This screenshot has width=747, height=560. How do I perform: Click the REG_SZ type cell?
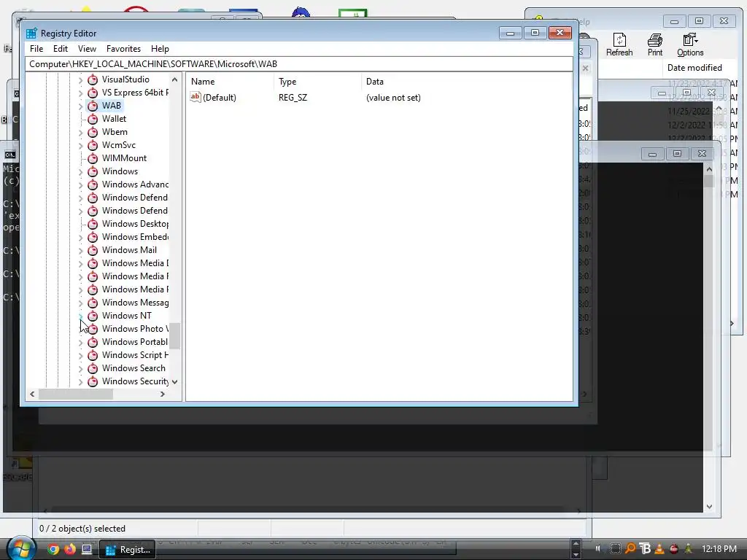pos(293,98)
